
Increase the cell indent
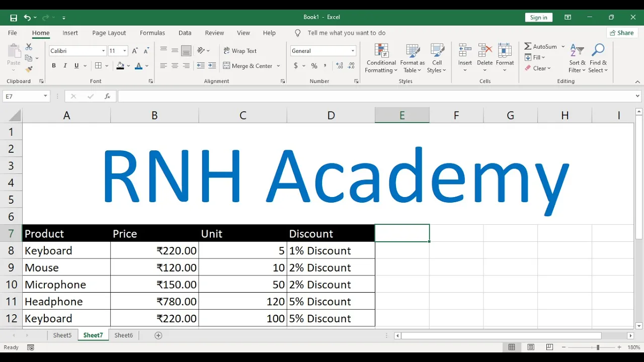(x=212, y=66)
